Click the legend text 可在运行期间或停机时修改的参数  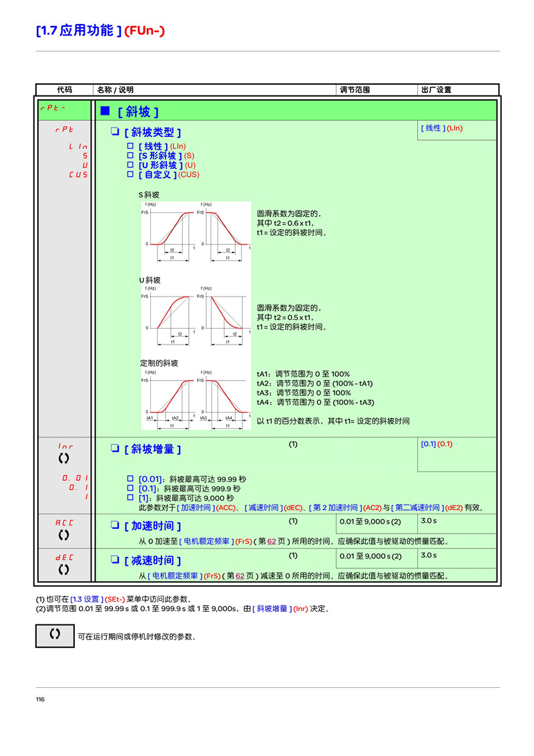pyautogui.click(x=138, y=637)
